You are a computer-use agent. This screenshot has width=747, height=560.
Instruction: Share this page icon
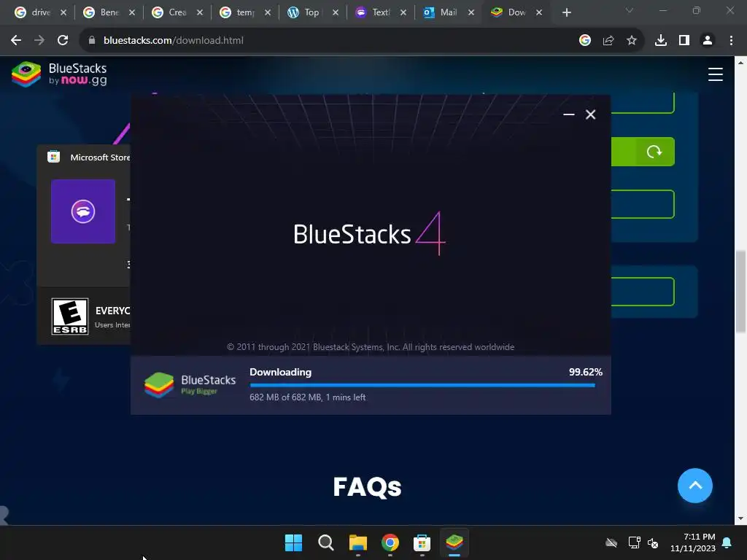coord(608,41)
